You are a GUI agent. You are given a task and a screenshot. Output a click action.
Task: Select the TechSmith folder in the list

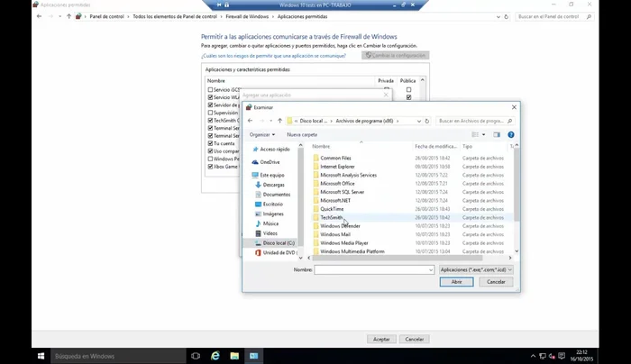332,217
